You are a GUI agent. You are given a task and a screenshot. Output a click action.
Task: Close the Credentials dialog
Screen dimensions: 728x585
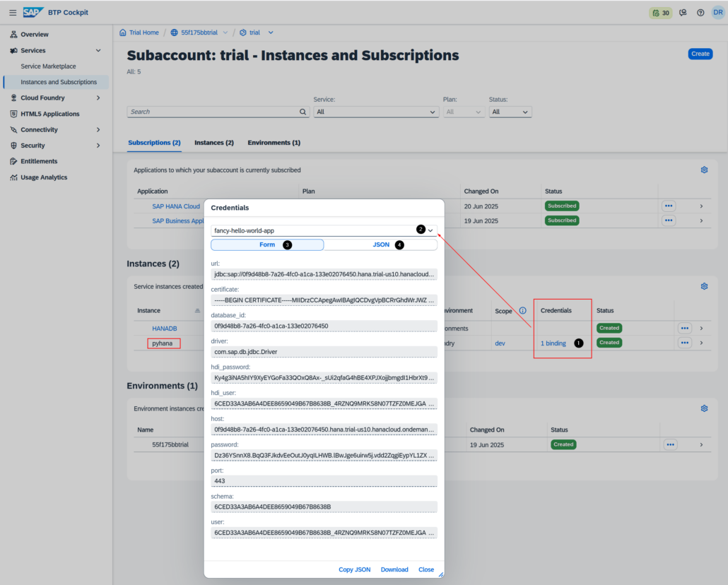[426, 569]
